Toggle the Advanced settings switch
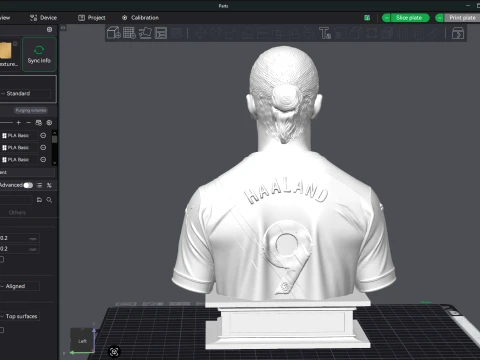This screenshot has width=480, height=360. click(x=28, y=185)
